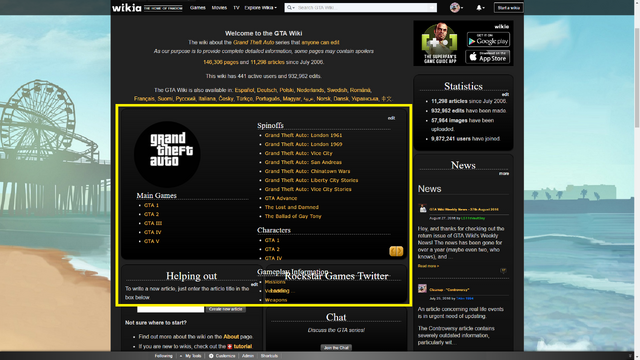
Task: Click the Create new article button
Action: [x=225, y=309]
